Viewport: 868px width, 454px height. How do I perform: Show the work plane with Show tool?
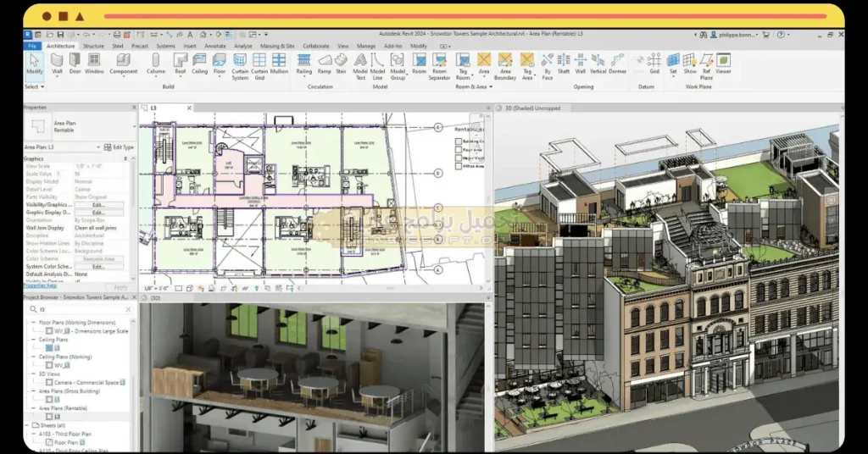click(690, 64)
